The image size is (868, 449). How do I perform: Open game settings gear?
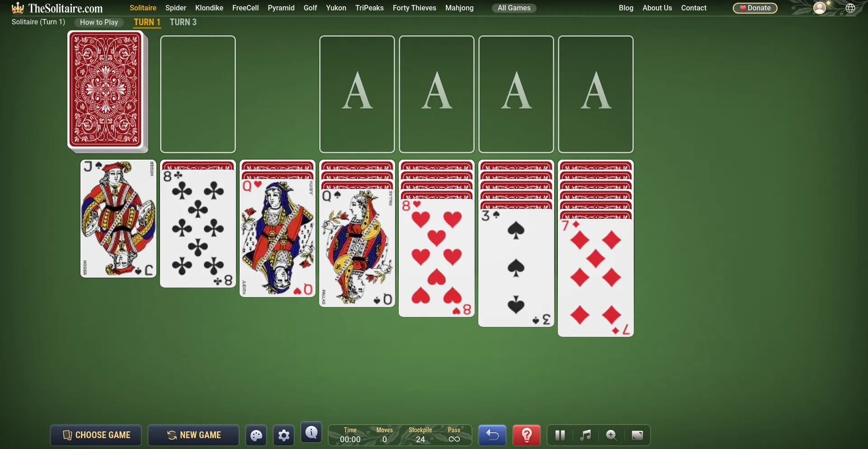point(284,435)
